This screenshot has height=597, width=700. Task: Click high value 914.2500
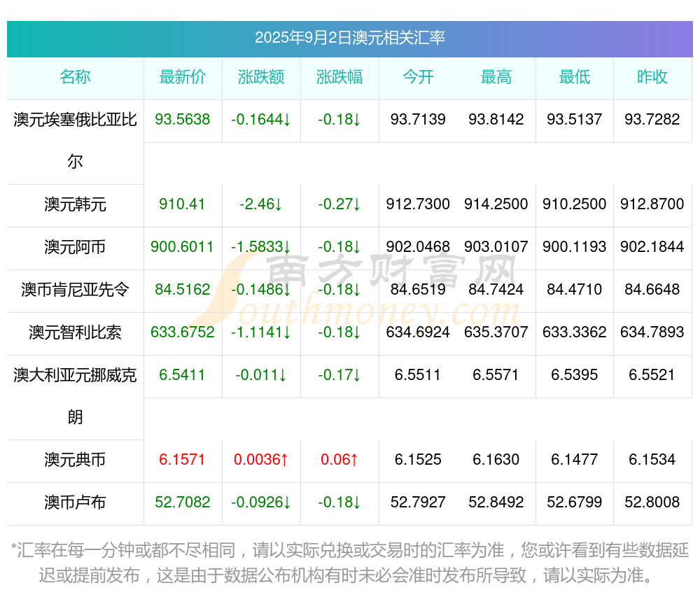point(496,204)
